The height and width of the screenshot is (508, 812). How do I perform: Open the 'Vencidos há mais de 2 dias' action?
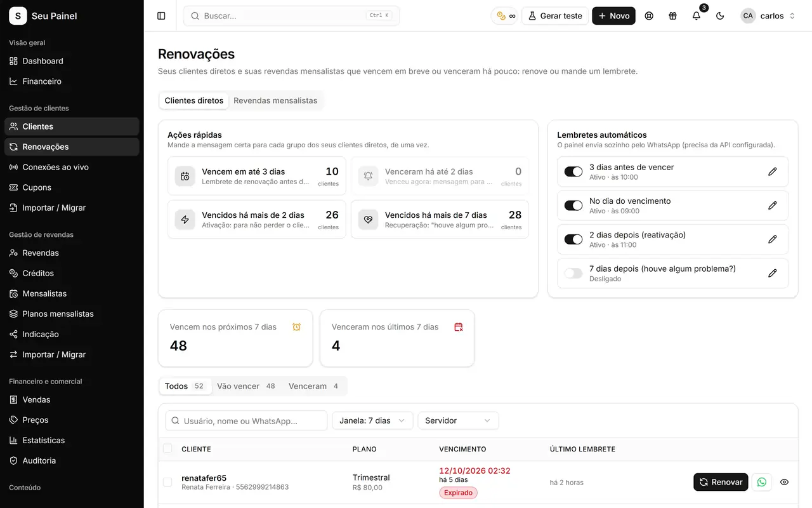coord(257,220)
